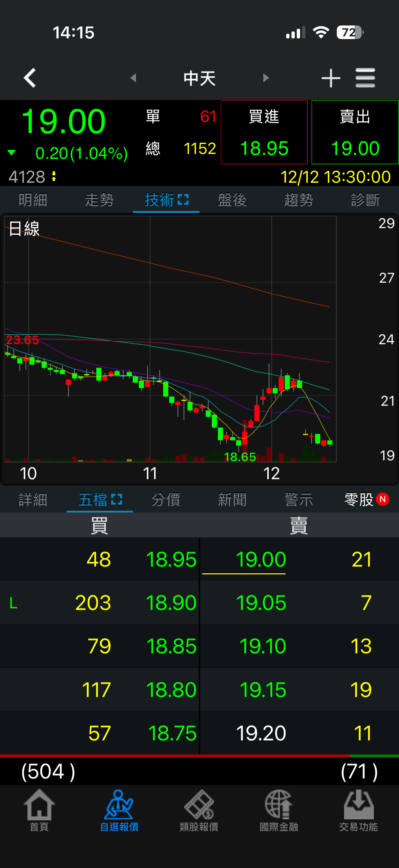Open the 趨勢 tab

point(299,200)
